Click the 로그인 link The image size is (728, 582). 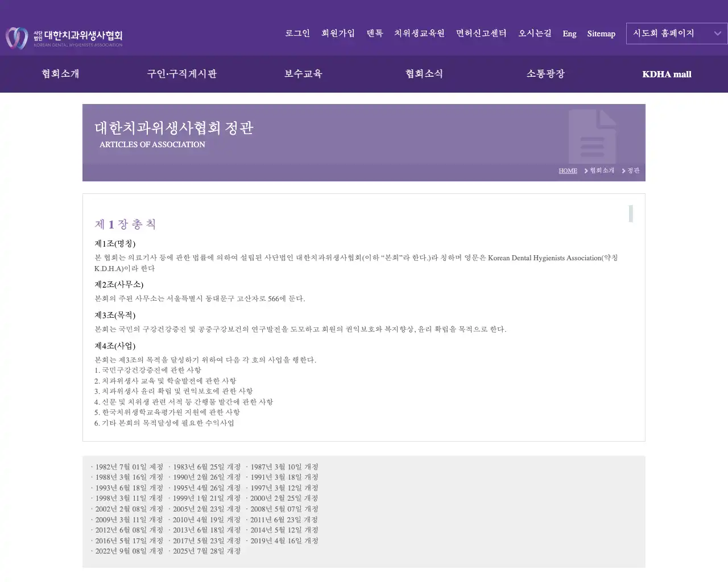[x=297, y=34]
